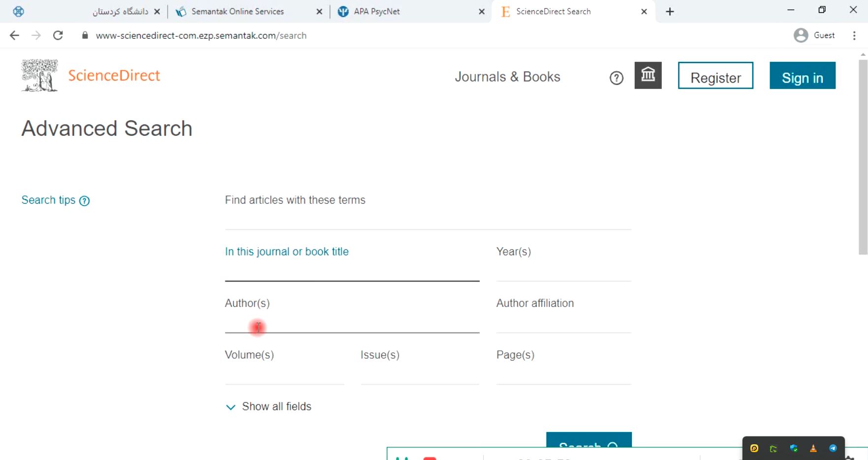
Task: Click the address bar URL
Action: coord(201,35)
